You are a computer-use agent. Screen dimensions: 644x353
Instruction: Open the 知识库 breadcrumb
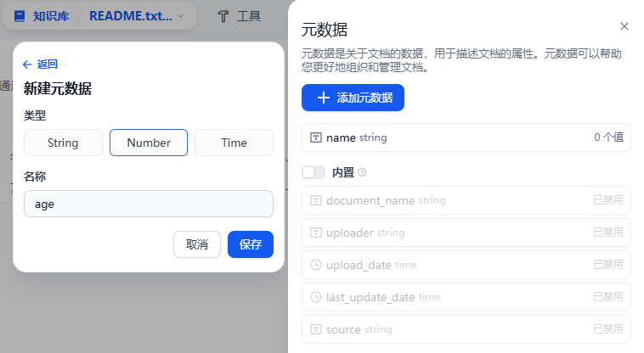[x=51, y=16]
